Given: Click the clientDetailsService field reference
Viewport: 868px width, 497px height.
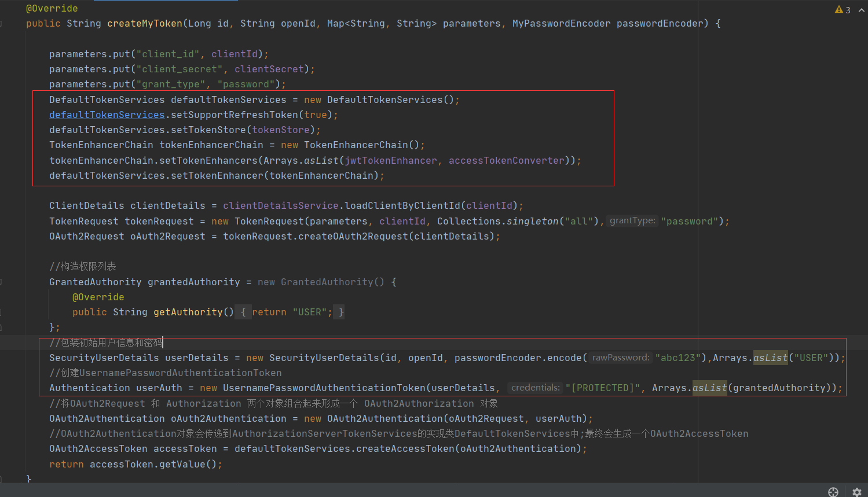Looking at the screenshot, I should (x=281, y=205).
